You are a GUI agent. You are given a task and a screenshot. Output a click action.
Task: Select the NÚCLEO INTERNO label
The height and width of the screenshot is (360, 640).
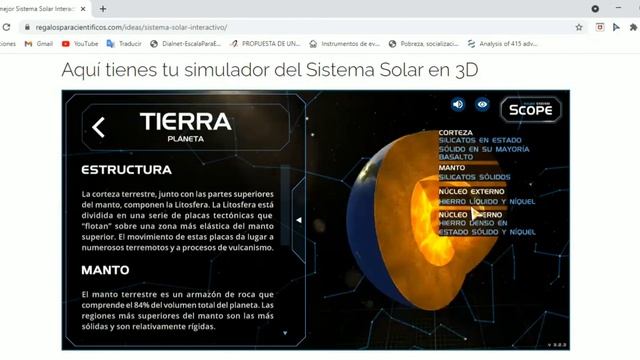click(470, 215)
